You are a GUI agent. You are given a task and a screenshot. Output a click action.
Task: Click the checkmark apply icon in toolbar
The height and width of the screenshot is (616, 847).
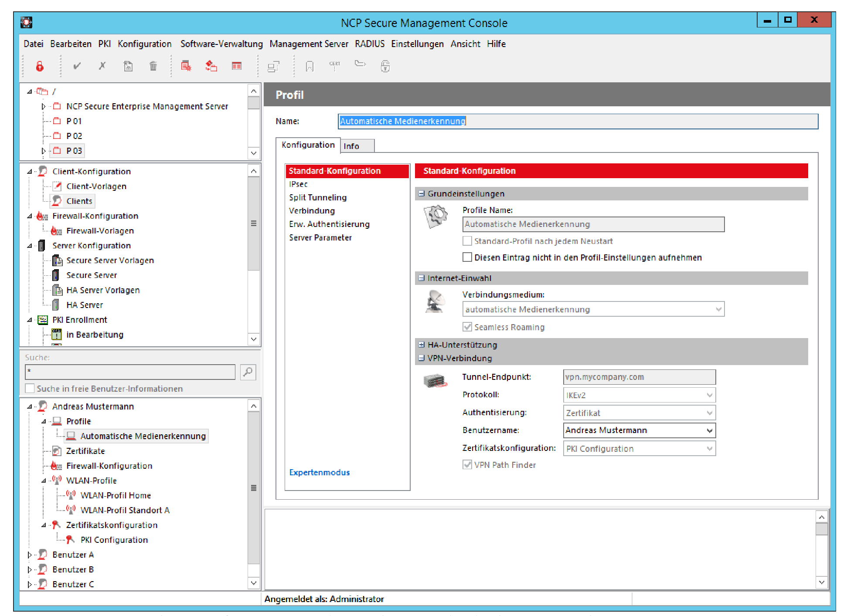click(x=77, y=66)
